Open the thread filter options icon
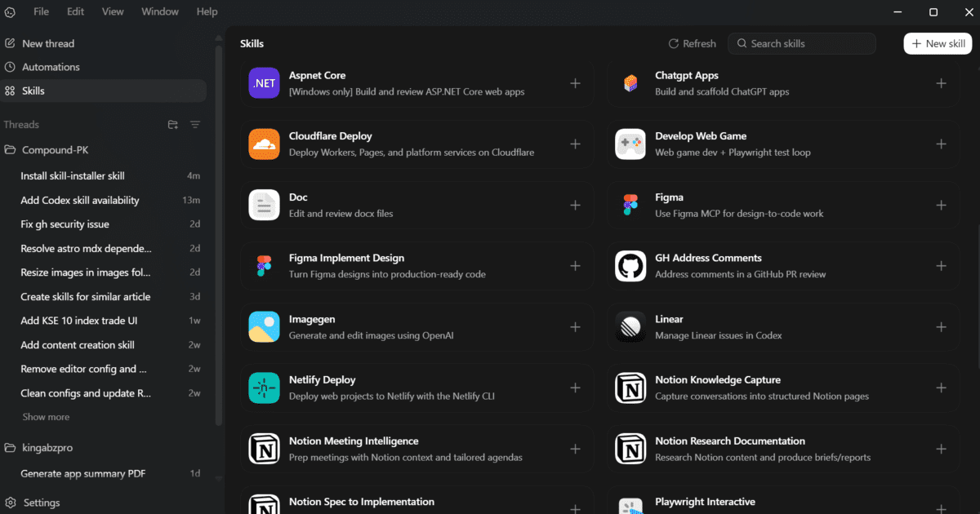 (195, 125)
